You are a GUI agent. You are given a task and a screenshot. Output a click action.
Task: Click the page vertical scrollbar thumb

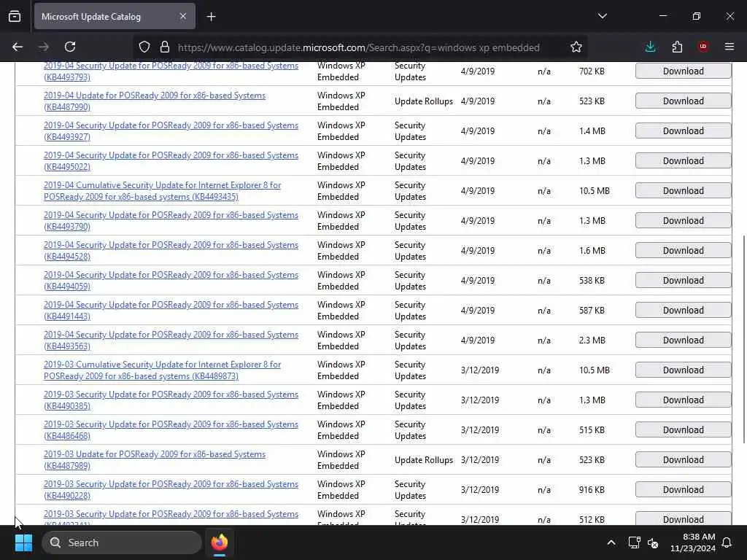click(743, 339)
